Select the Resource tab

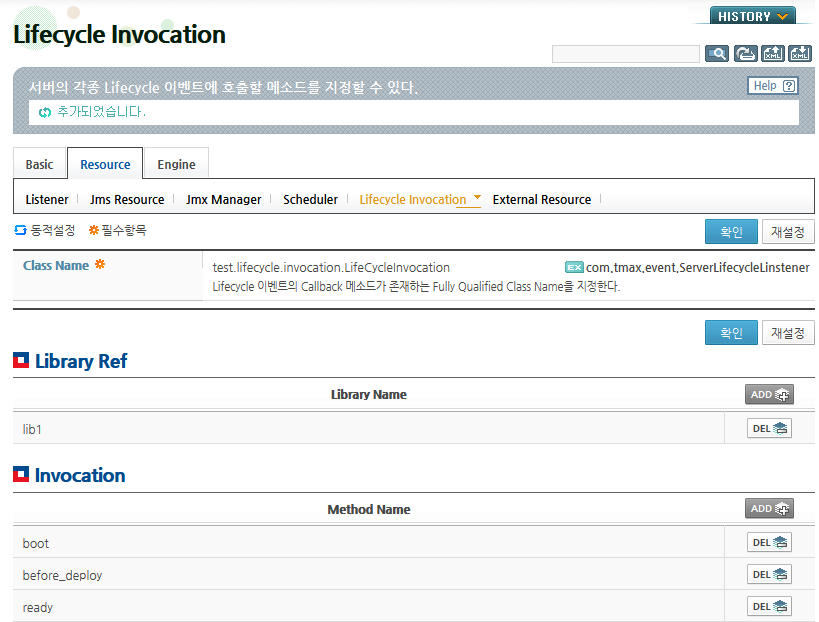click(105, 165)
